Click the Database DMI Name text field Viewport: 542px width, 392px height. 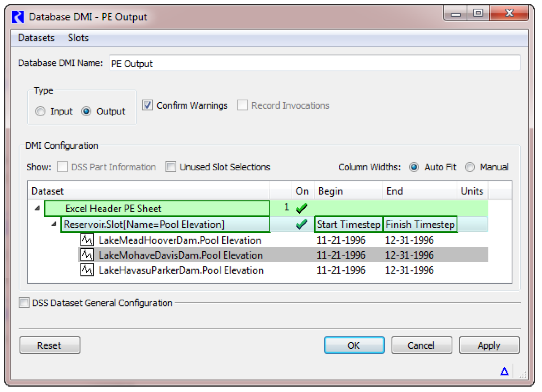click(x=314, y=64)
